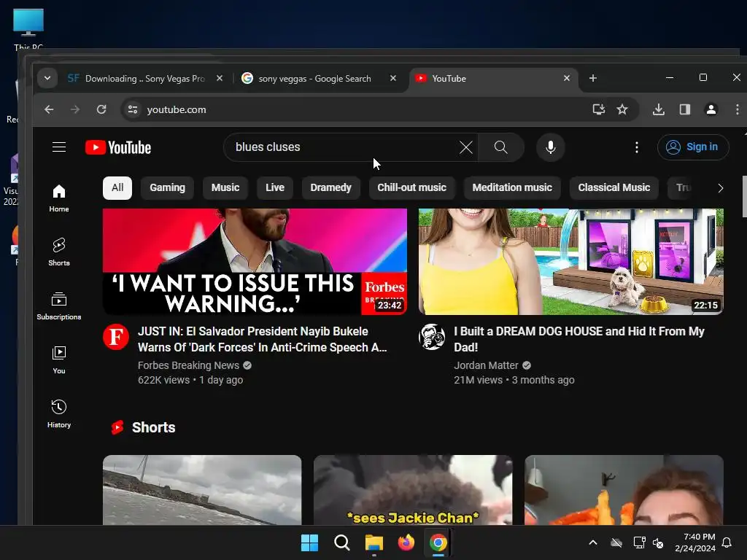Open Chrome profile avatar icon
The width and height of the screenshot is (747, 560).
(711, 109)
